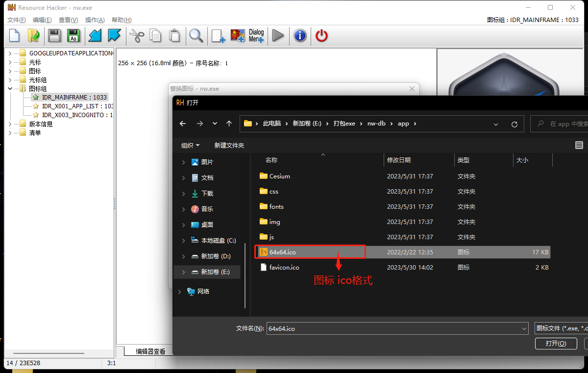Open the 操作(A) menu
Image resolution: width=588 pixels, height=373 pixels.
(95, 20)
